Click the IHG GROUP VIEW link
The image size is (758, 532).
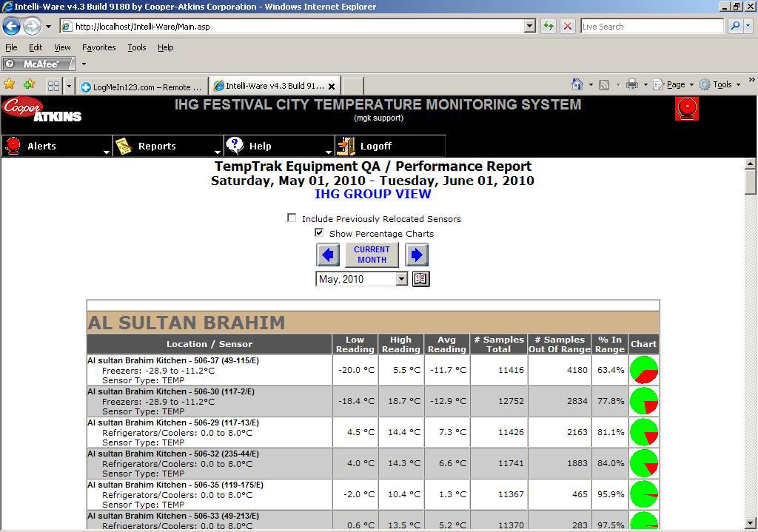tap(373, 194)
